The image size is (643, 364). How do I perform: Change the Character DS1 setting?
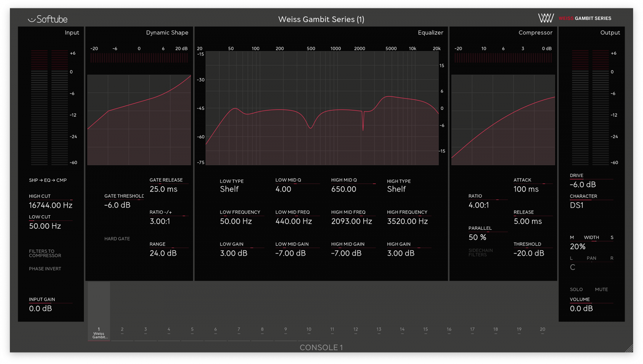coord(577,205)
